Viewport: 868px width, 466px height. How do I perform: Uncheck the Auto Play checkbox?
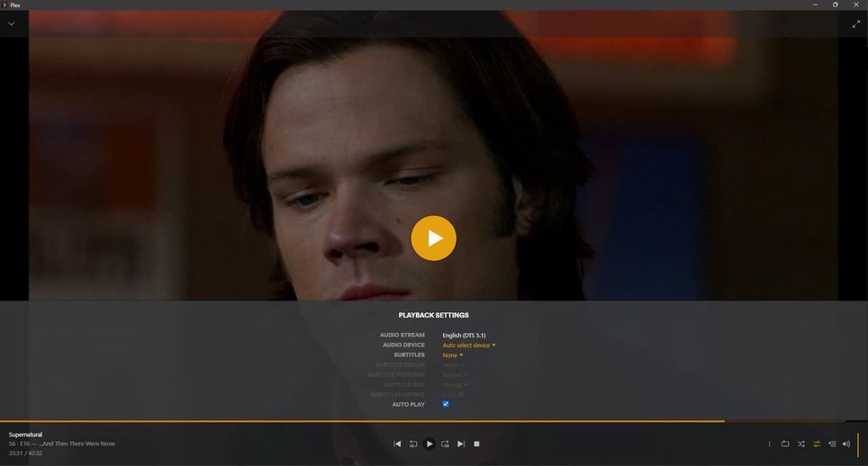click(x=446, y=404)
